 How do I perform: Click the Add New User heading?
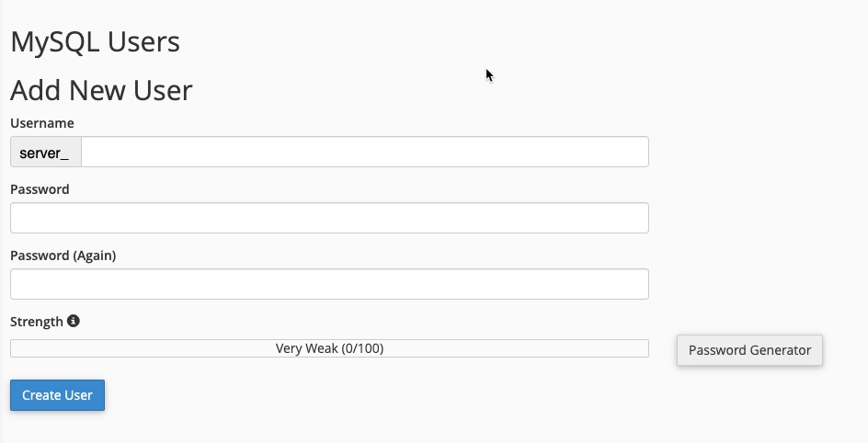tap(101, 90)
